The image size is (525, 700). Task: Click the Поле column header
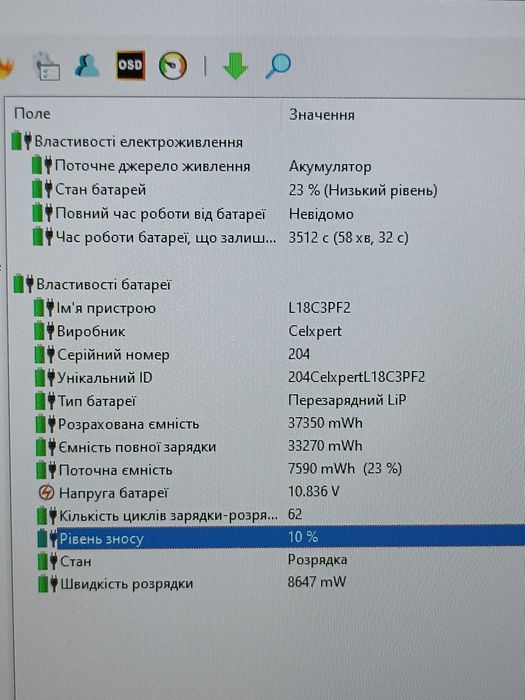coord(32,114)
